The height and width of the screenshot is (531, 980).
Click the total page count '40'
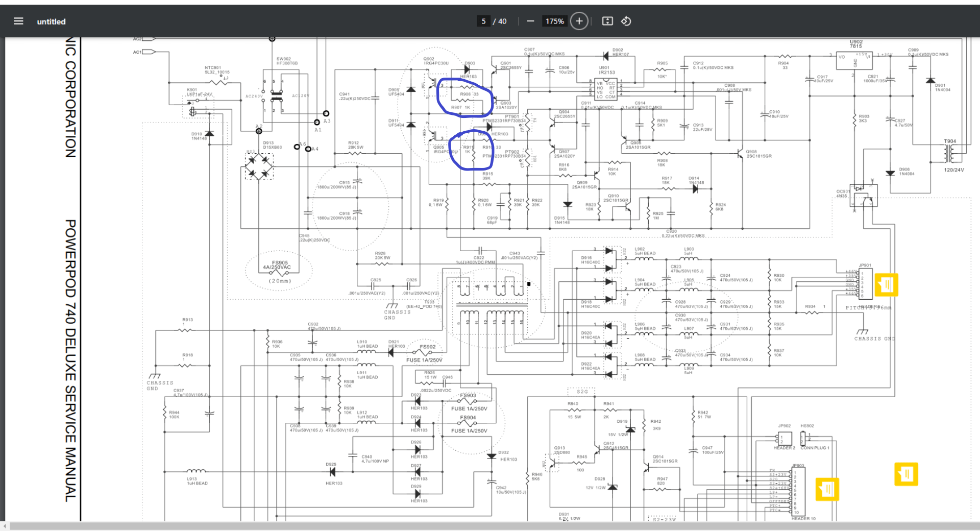(x=502, y=21)
